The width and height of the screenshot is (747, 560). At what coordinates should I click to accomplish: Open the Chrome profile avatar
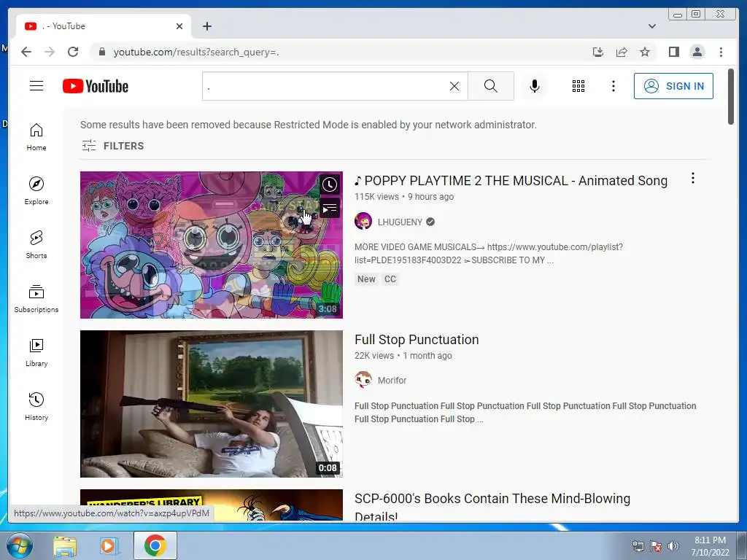[x=697, y=52]
